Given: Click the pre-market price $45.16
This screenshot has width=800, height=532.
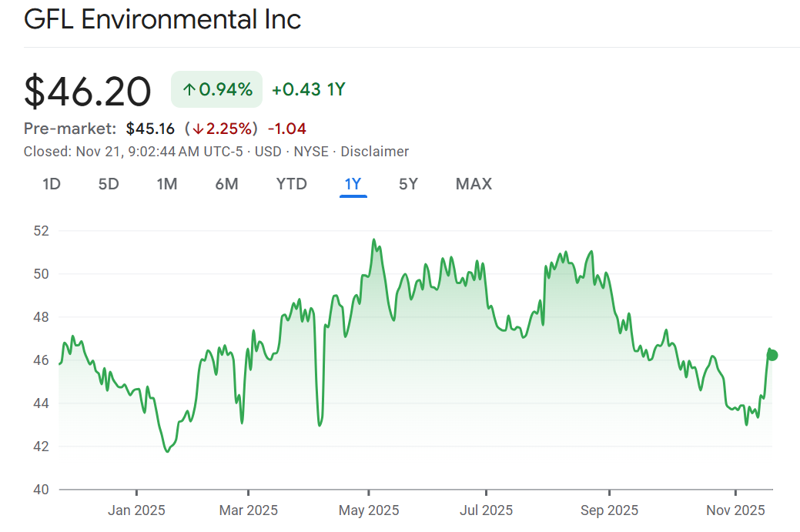Looking at the screenshot, I should click(150, 129).
